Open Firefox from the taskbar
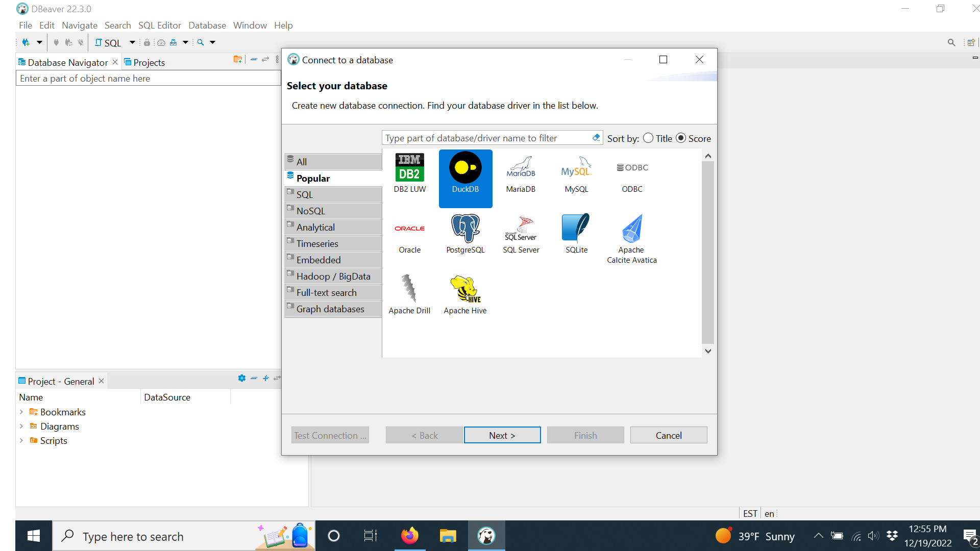 coord(409,536)
